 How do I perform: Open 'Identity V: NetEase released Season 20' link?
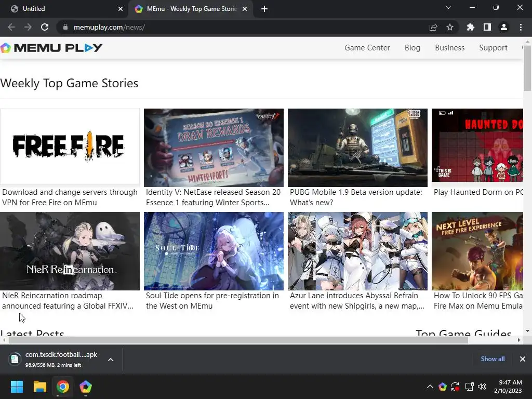pyautogui.click(x=214, y=197)
